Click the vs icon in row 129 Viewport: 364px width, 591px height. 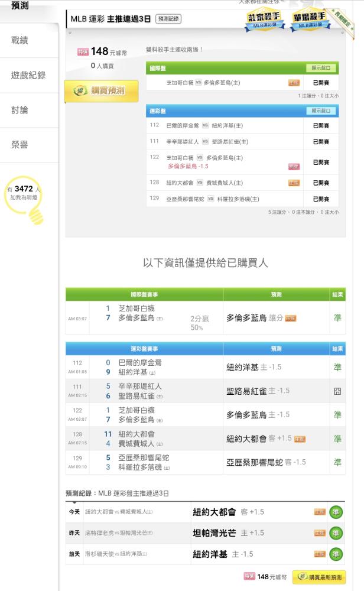[210, 199]
